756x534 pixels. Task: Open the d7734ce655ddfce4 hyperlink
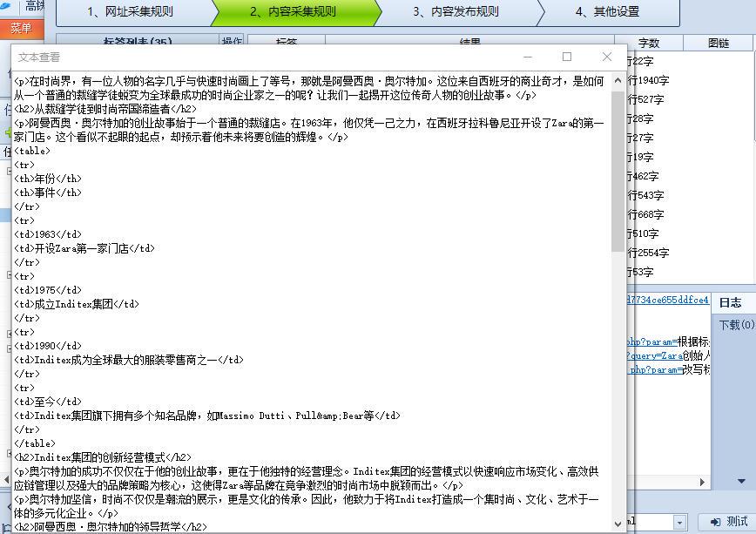pos(668,300)
